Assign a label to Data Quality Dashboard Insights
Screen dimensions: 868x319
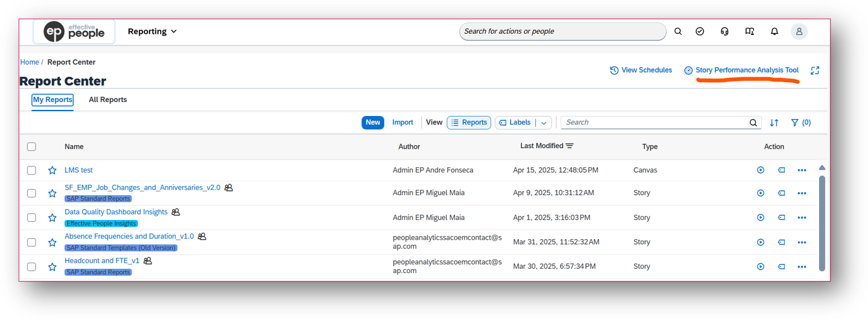(x=781, y=217)
